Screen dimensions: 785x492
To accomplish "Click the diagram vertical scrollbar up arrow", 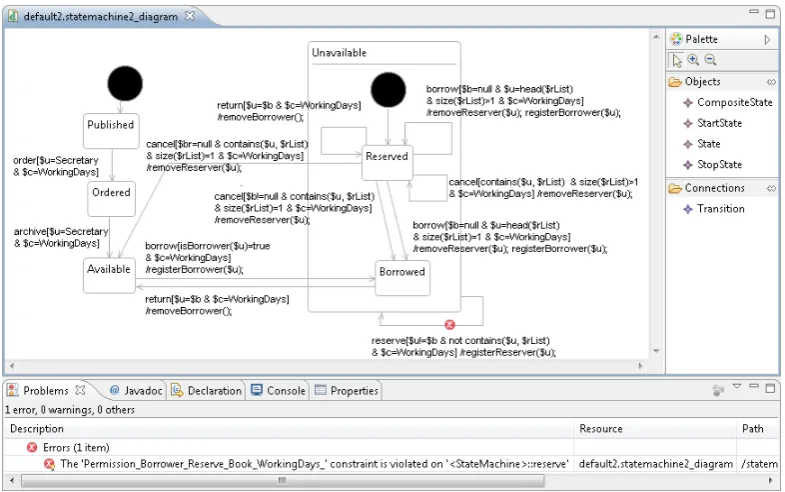I will [656, 37].
